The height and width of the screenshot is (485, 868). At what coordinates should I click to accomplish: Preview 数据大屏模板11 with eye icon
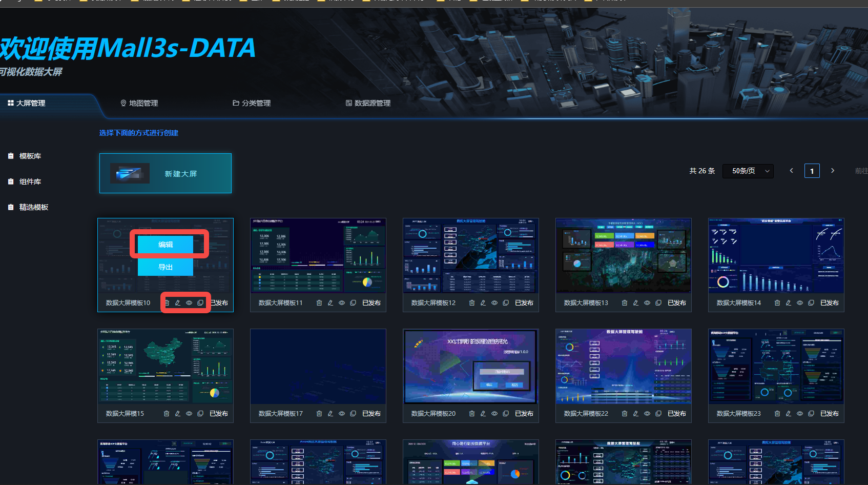342,303
